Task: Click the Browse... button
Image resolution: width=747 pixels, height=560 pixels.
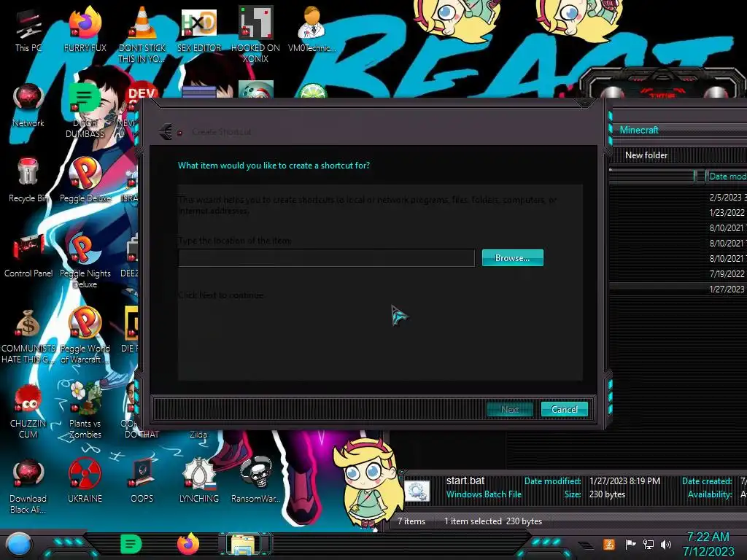Action: click(513, 257)
